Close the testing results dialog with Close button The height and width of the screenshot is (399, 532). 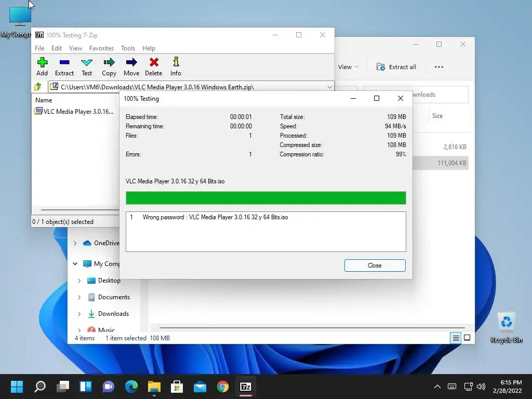(375, 265)
